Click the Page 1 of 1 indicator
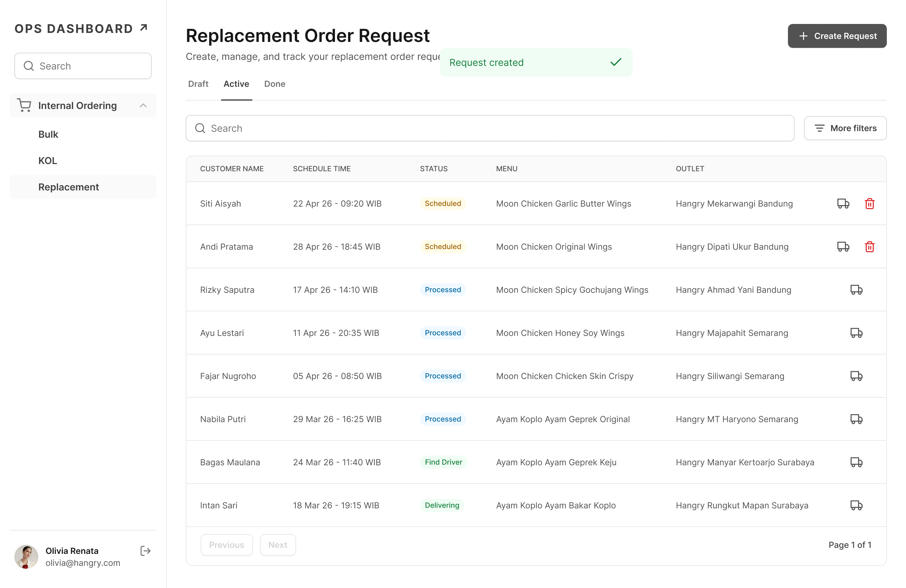This screenshot has height=588, width=906. pyautogui.click(x=850, y=545)
